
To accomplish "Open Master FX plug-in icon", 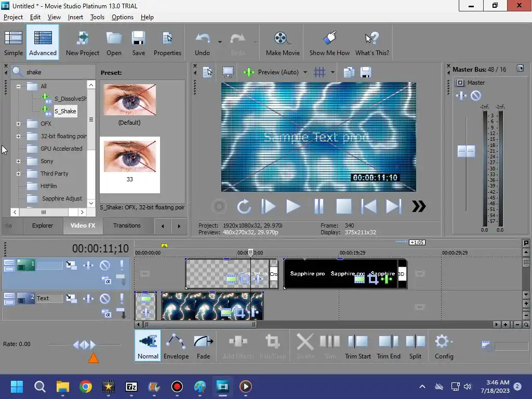I will click(x=461, y=96).
